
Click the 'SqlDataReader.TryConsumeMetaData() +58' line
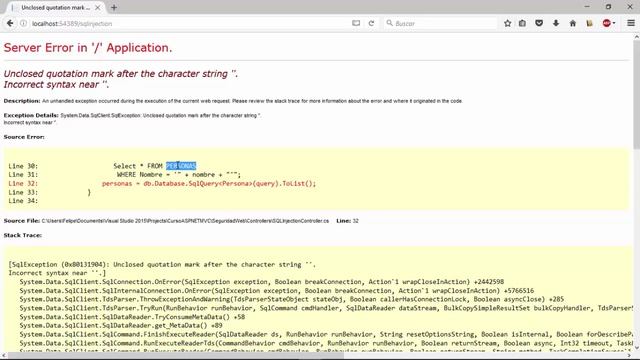coord(132,317)
